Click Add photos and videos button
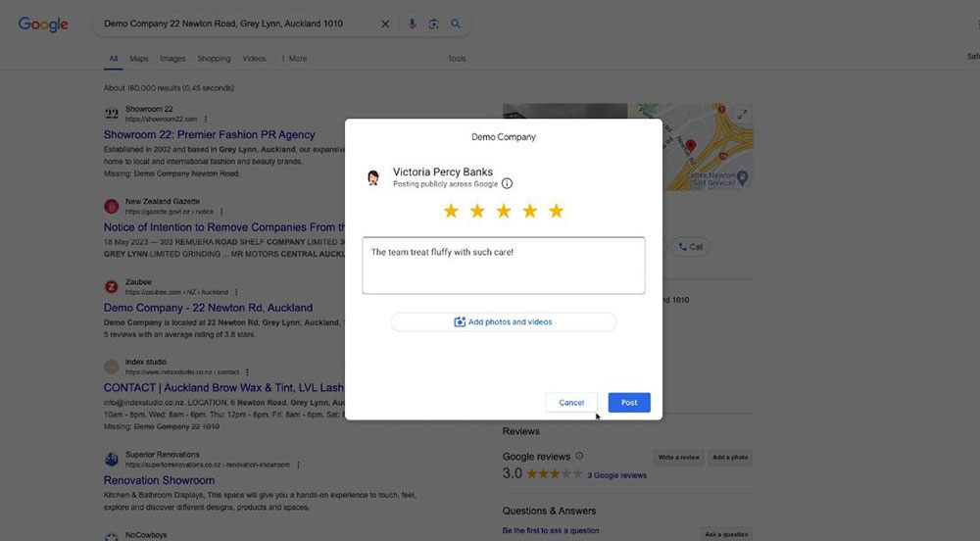Image resolution: width=980 pixels, height=541 pixels. [503, 321]
